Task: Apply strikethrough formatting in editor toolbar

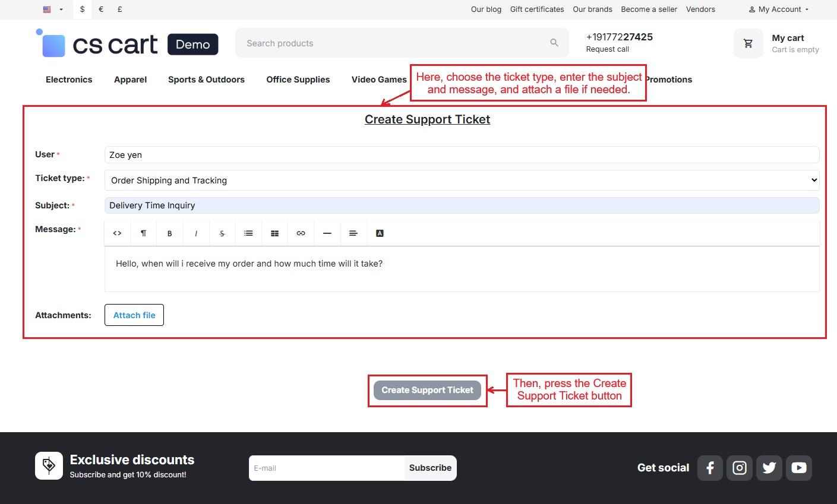Action: click(x=222, y=233)
